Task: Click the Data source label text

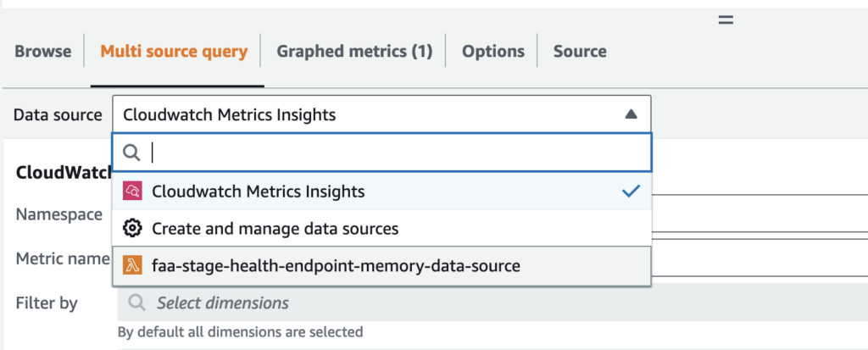Action: click(x=58, y=115)
